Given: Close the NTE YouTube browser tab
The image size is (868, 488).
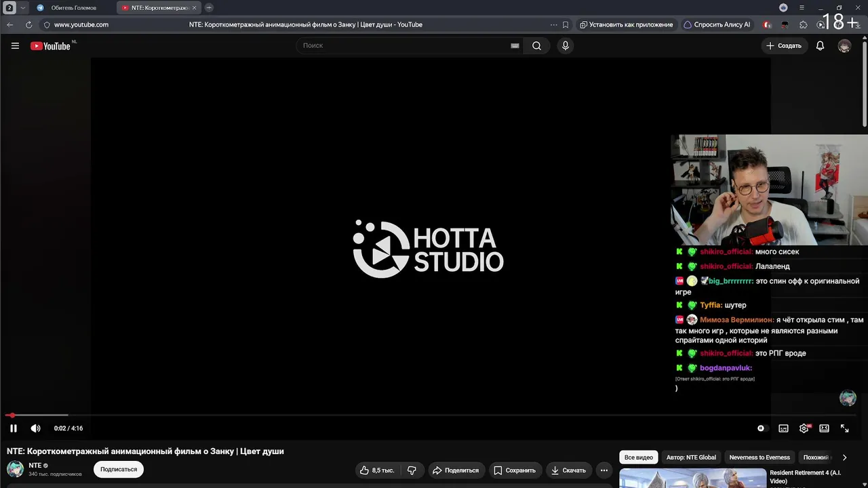Looking at the screenshot, I should pyautogui.click(x=195, y=7).
